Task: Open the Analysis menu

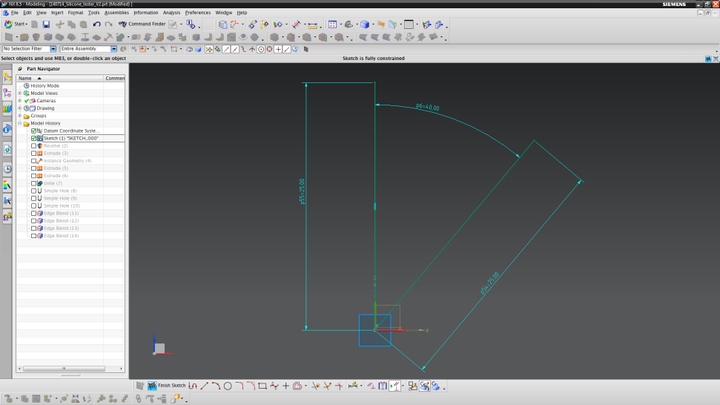Action: 172,12
